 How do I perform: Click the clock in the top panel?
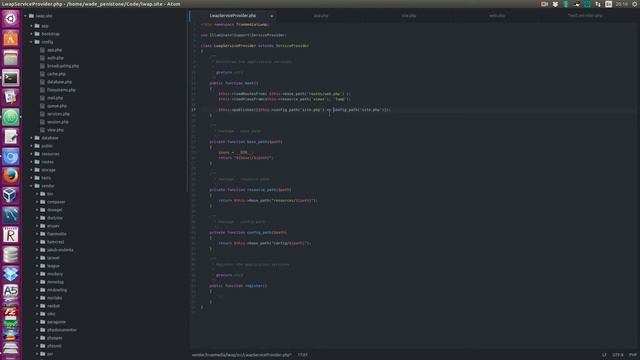(622, 4)
